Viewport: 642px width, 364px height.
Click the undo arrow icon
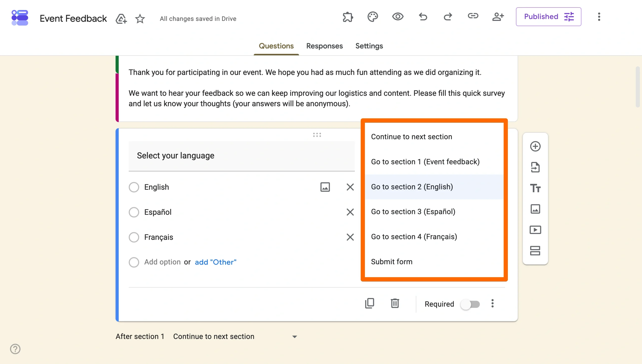point(423,17)
